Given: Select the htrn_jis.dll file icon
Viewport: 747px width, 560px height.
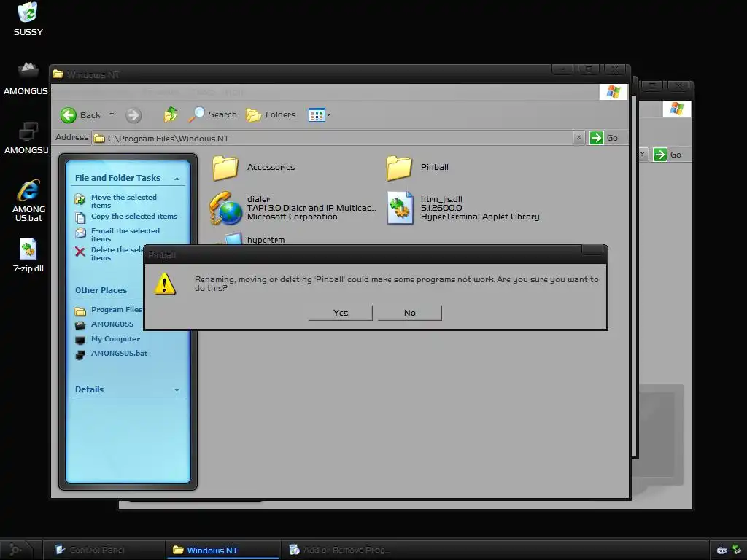Looking at the screenshot, I should click(400, 208).
